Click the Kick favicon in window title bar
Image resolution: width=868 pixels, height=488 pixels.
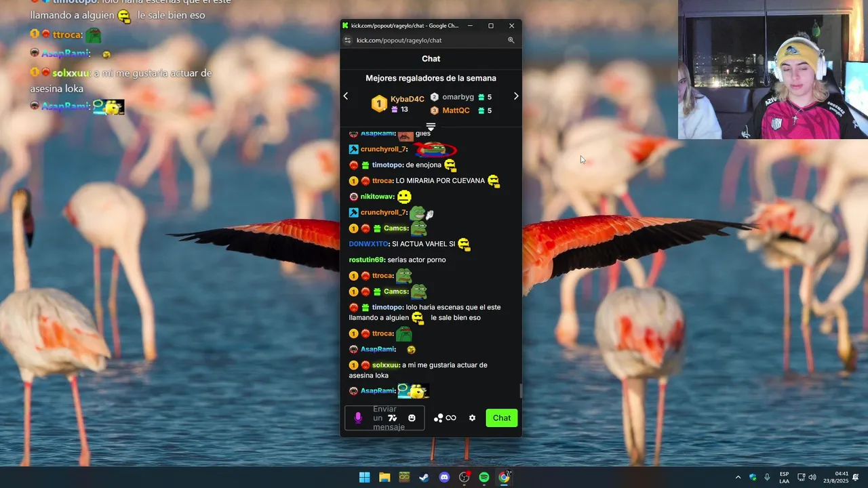[345, 26]
